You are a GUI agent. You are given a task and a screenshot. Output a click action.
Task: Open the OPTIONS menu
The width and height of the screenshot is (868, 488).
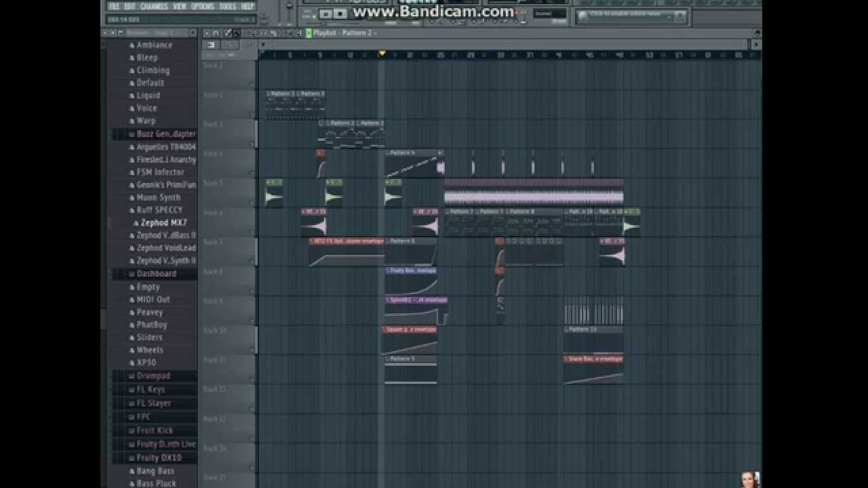(x=202, y=6)
